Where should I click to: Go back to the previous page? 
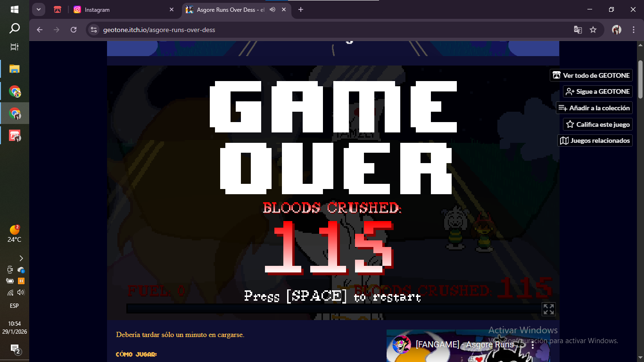click(40, 30)
